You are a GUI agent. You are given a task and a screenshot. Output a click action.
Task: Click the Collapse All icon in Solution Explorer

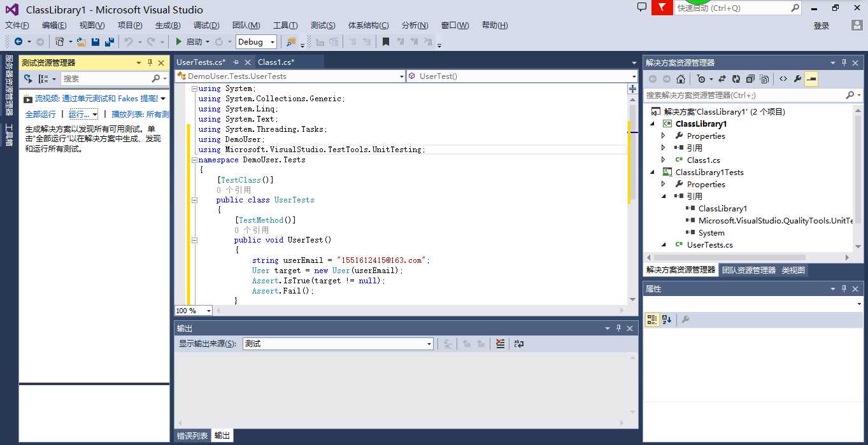[750, 79]
